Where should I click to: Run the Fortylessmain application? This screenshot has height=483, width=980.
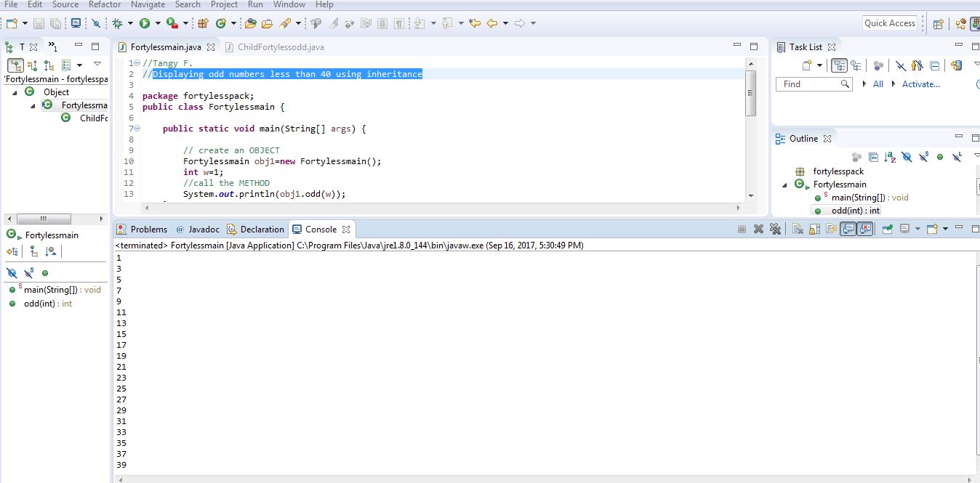coord(143,23)
